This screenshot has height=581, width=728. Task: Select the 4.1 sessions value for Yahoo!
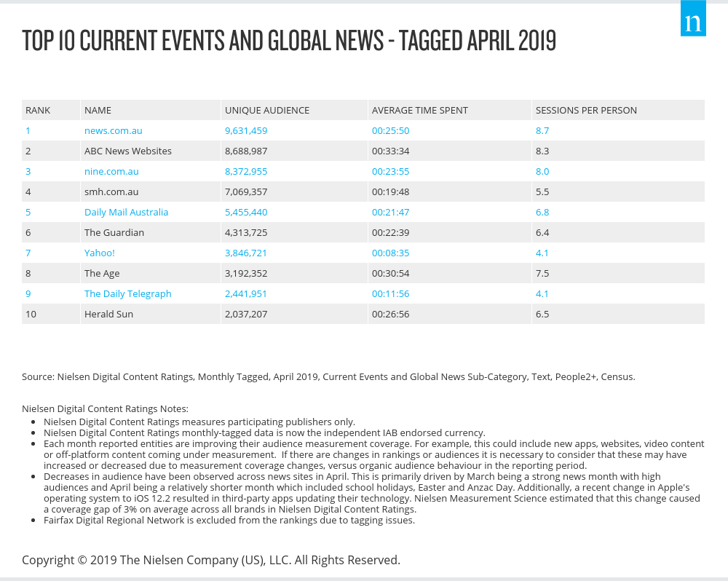point(542,253)
